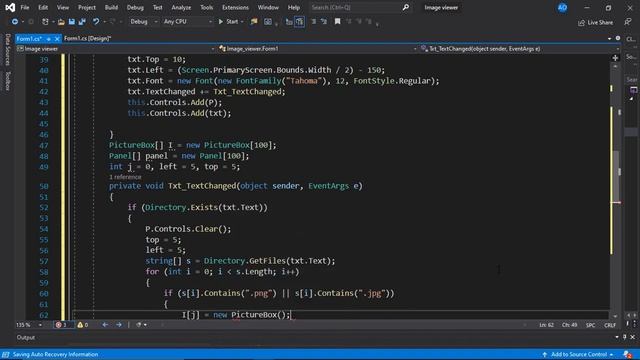
Task: Open the Data Sources side tab
Action: (x=7, y=50)
